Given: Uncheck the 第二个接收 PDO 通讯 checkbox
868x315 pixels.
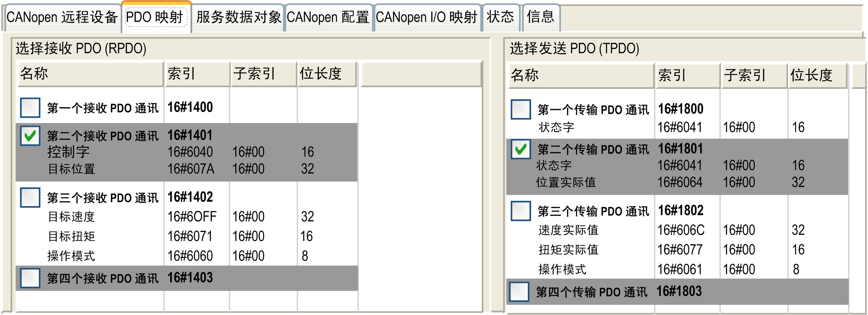Looking at the screenshot, I should point(30,136).
